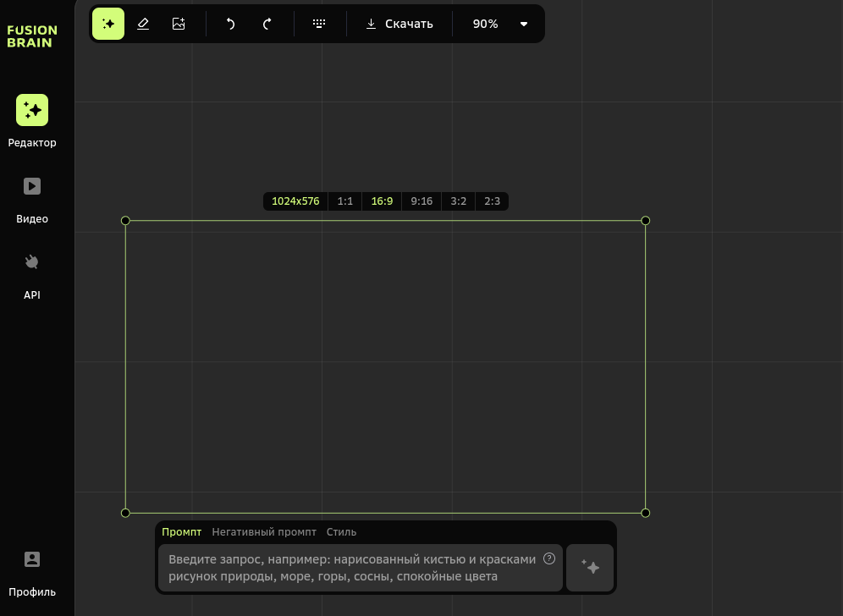Select the eraser tool

click(x=143, y=24)
